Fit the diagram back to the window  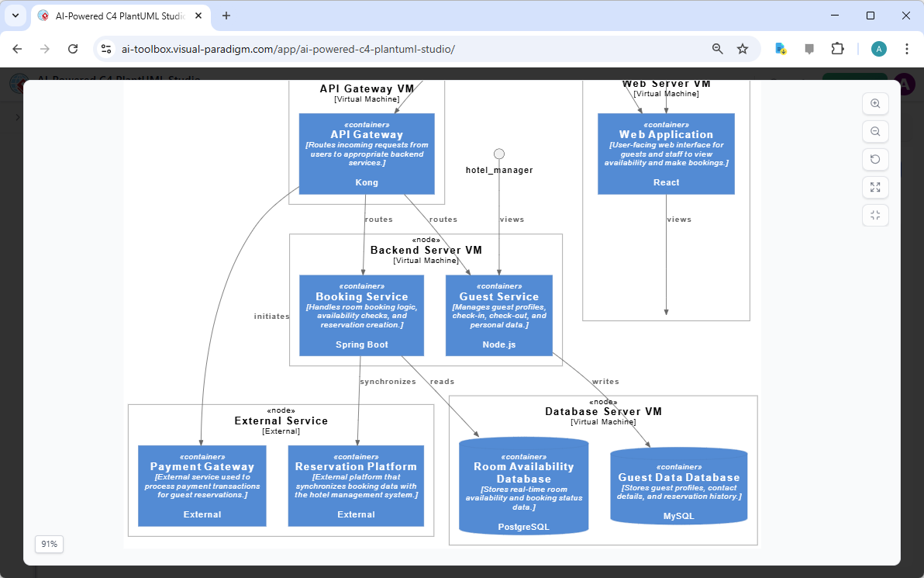click(x=875, y=215)
